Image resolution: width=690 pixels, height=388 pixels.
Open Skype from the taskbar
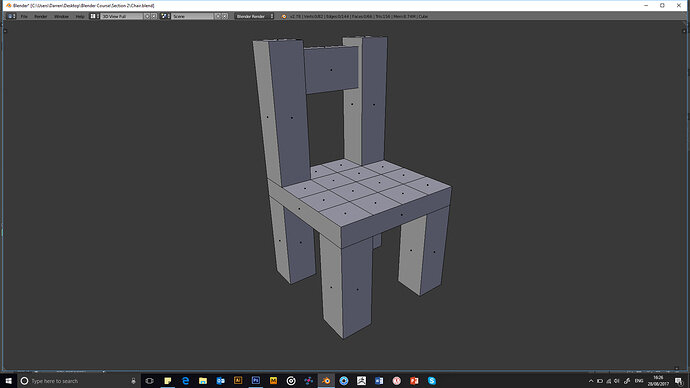point(432,381)
